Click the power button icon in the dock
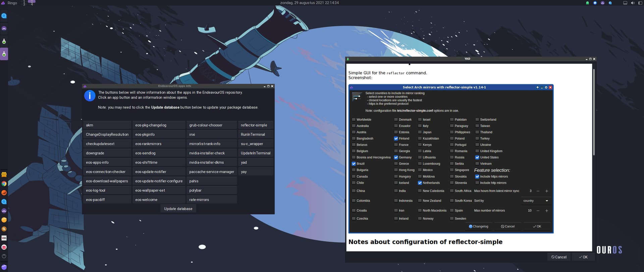This screenshot has height=272, width=644. (x=4, y=256)
